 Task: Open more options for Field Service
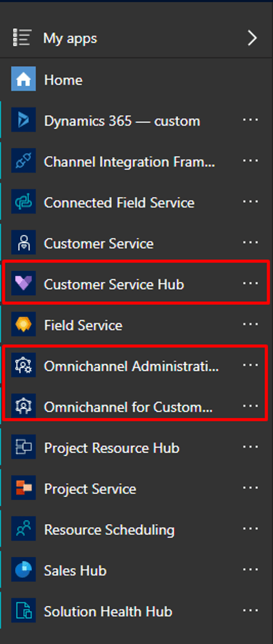coord(250,325)
